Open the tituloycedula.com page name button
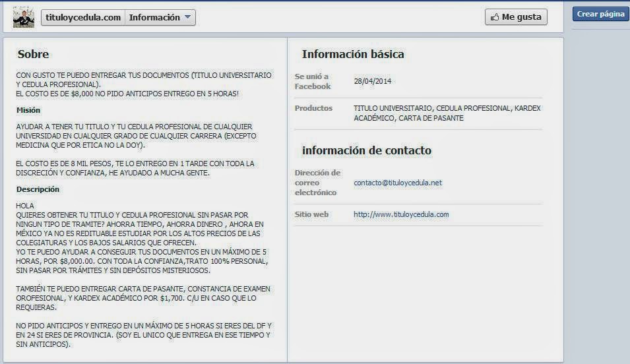630x364 pixels. [83, 18]
